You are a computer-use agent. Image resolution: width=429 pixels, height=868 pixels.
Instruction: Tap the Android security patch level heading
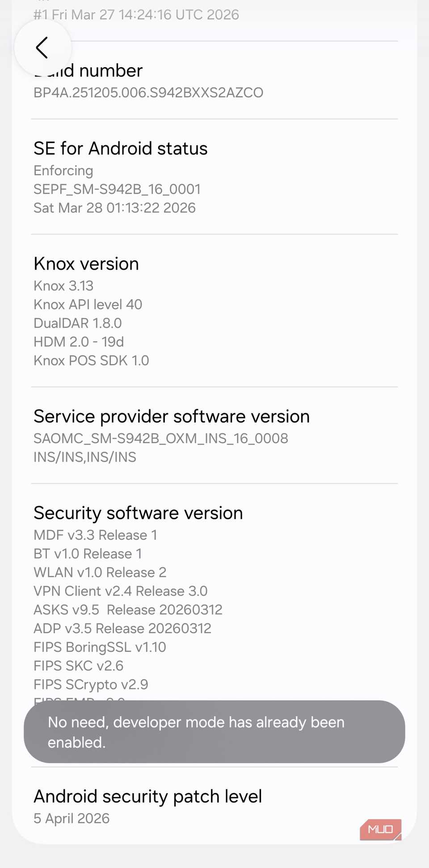click(x=148, y=796)
